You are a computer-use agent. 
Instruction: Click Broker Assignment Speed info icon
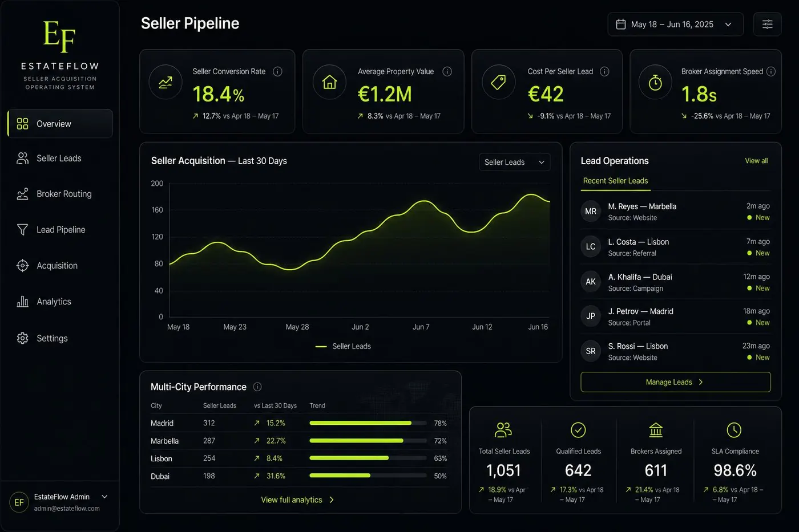click(x=770, y=71)
